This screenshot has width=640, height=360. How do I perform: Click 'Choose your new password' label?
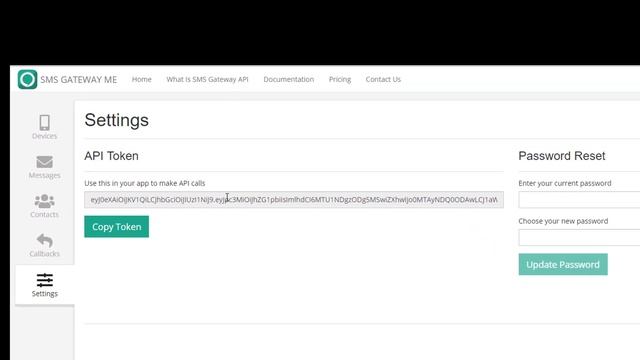[x=563, y=221]
